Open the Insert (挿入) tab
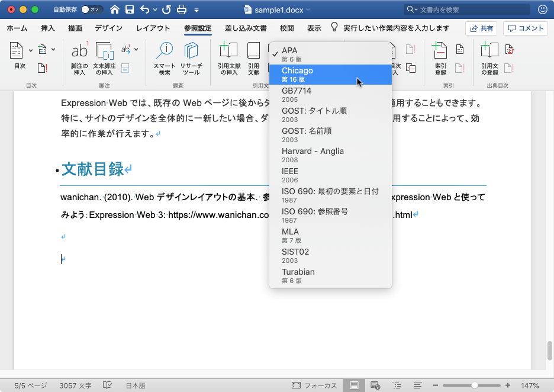This screenshot has height=392, width=554. [48, 28]
